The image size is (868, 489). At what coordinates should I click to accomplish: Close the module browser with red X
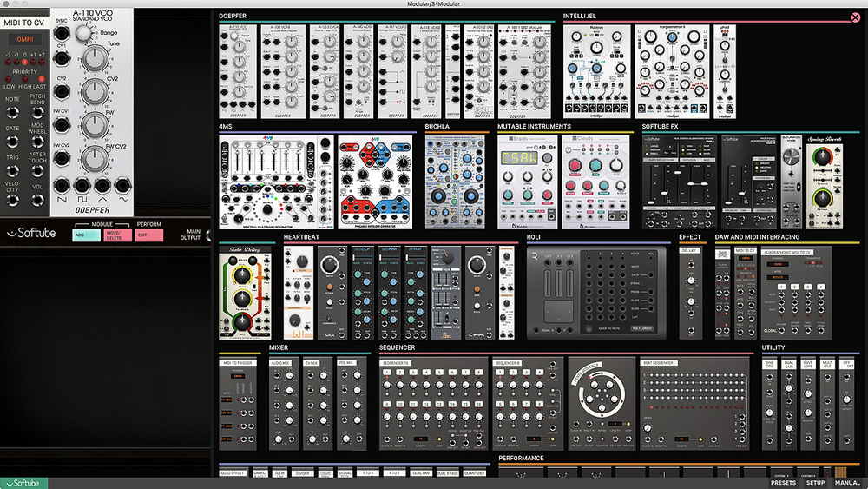coord(855,17)
